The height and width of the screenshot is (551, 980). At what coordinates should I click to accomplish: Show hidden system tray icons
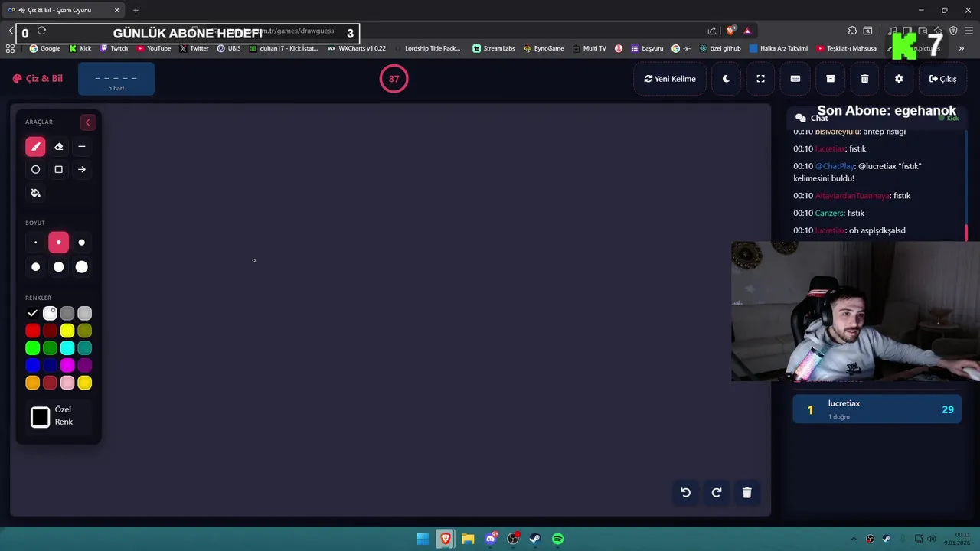click(x=854, y=539)
